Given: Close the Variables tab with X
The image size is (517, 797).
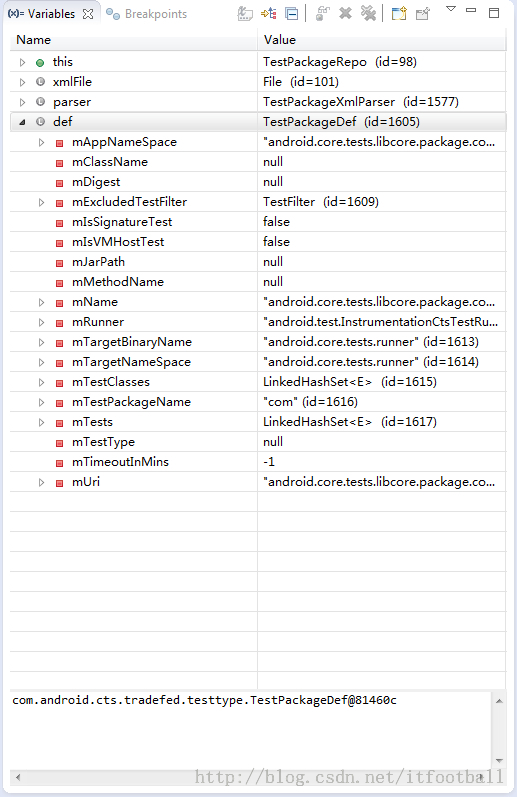Looking at the screenshot, I should point(88,14).
